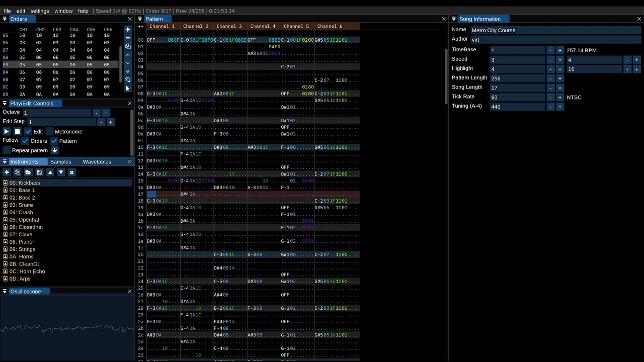
Task: Increase Tick Rate with plus button
Action: point(559,97)
